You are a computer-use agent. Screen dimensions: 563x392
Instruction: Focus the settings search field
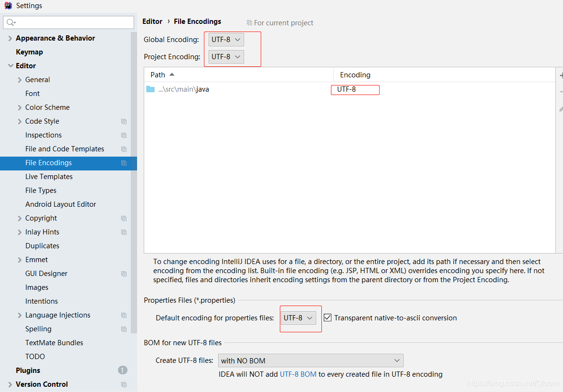69,22
